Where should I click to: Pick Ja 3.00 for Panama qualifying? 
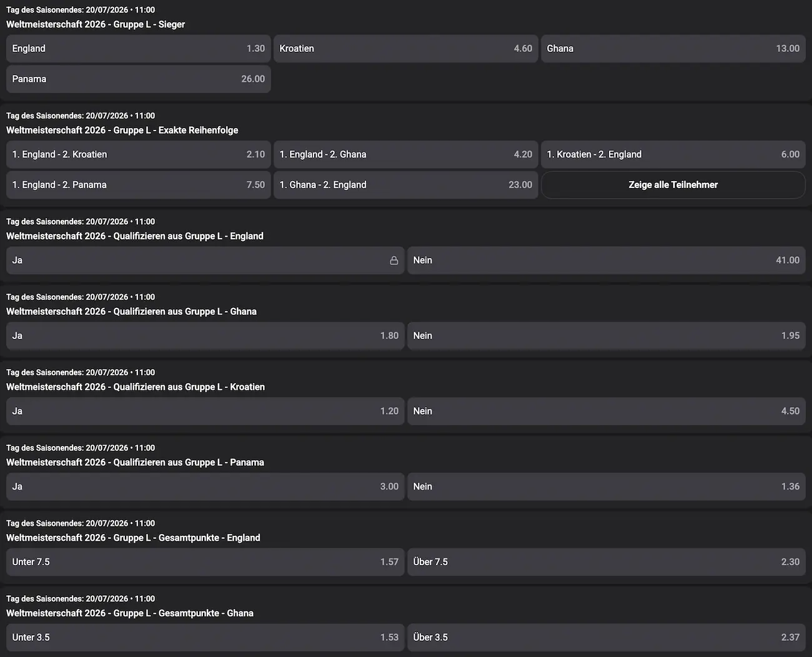[x=205, y=487]
